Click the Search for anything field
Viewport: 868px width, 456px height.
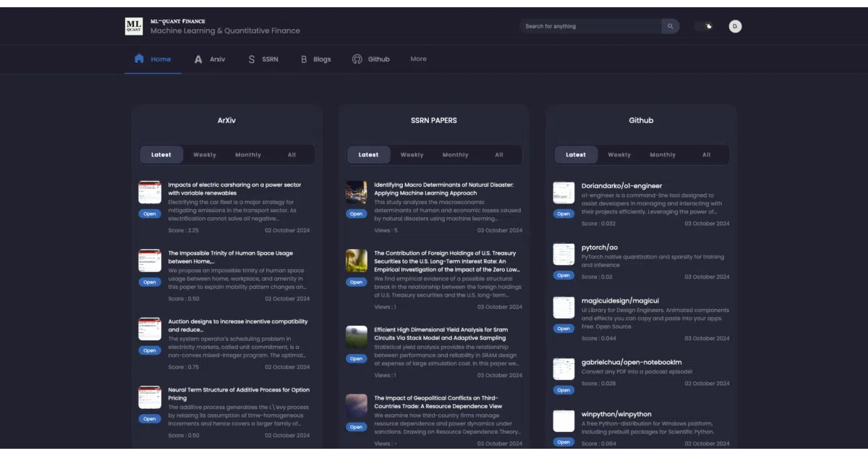(x=591, y=26)
